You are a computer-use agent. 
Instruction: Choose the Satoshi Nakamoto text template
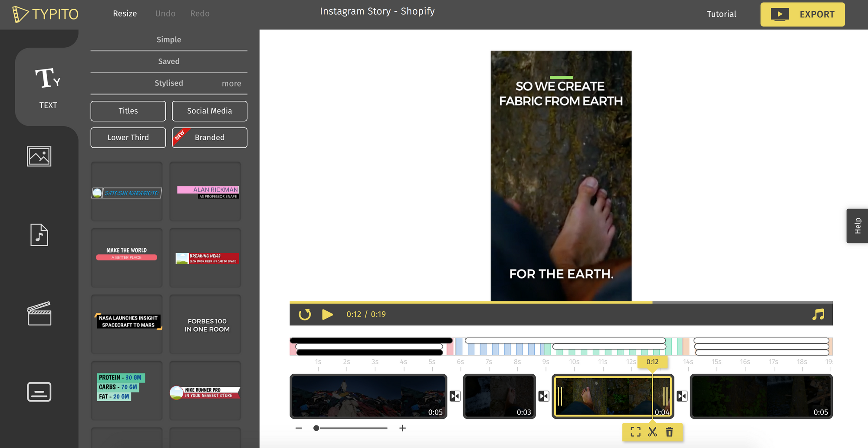point(127,192)
